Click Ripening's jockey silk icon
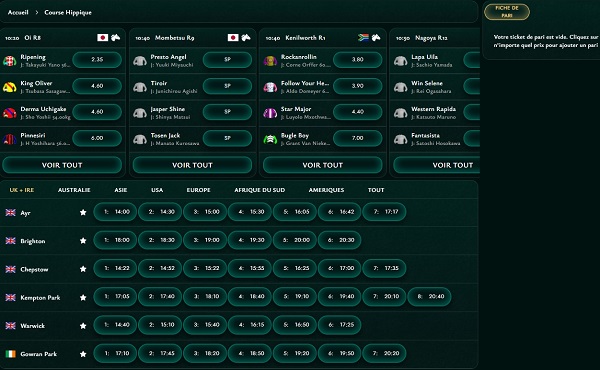The image size is (600, 370). (x=10, y=60)
